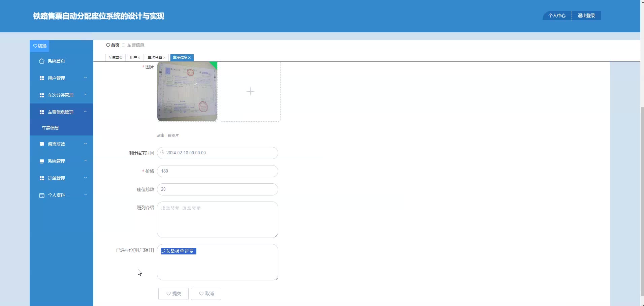Click the heart icon in 首页 breadcrumb

click(108, 45)
